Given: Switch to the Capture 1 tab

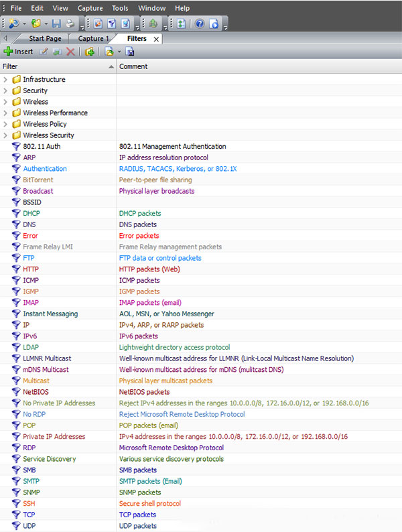Looking at the screenshot, I should [92, 39].
